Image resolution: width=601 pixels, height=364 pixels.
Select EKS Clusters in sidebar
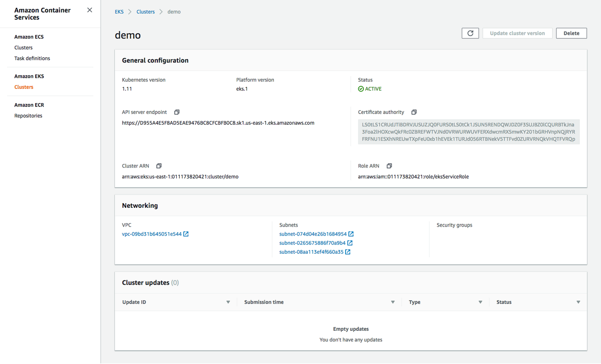(23, 87)
